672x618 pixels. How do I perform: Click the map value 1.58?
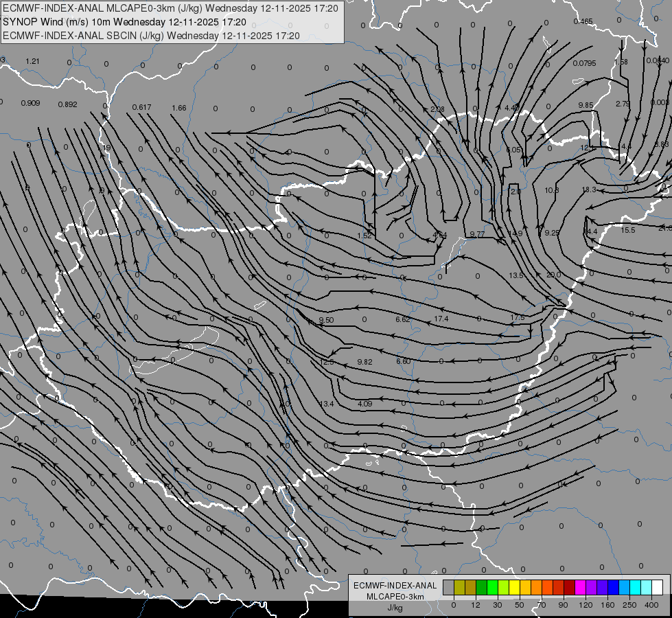pos(621,62)
